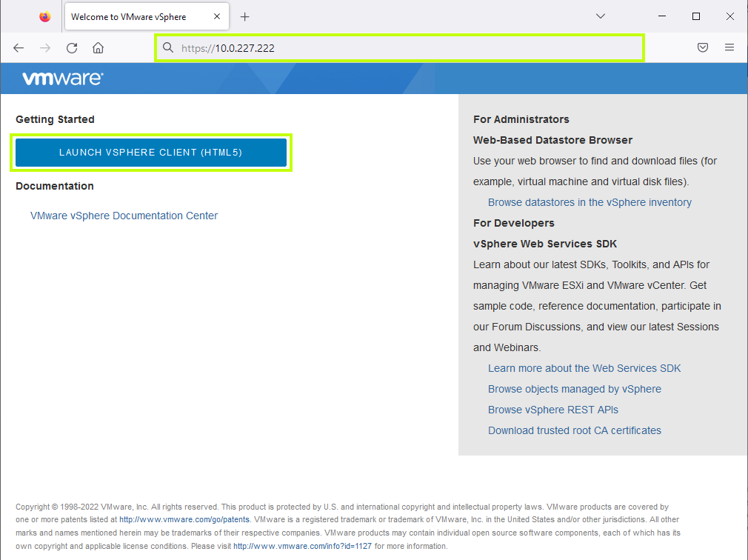Image resolution: width=748 pixels, height=560 pixels.
Task: Close the Firefox window
Action: click(x=730, y=16)
